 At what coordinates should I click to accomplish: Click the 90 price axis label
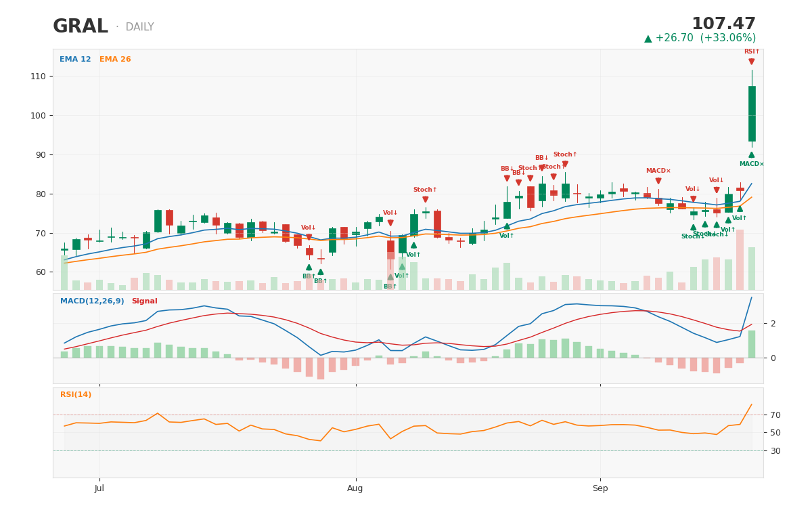point(41,155)
